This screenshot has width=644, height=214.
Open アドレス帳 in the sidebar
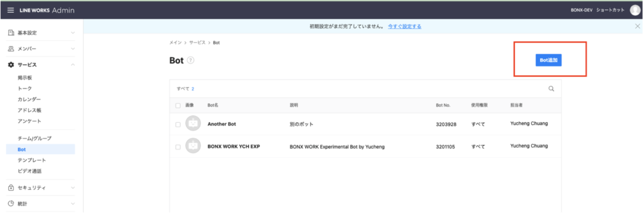tap(29, 110)
